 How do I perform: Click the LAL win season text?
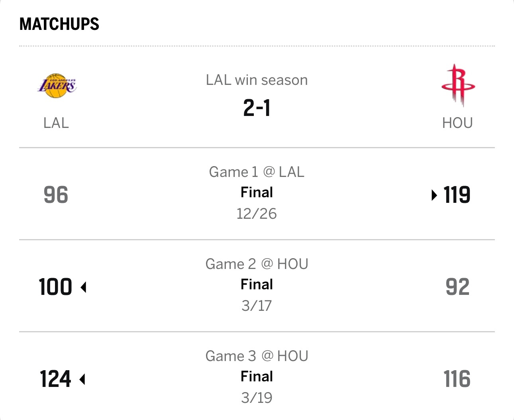click(x=257, y=80)
